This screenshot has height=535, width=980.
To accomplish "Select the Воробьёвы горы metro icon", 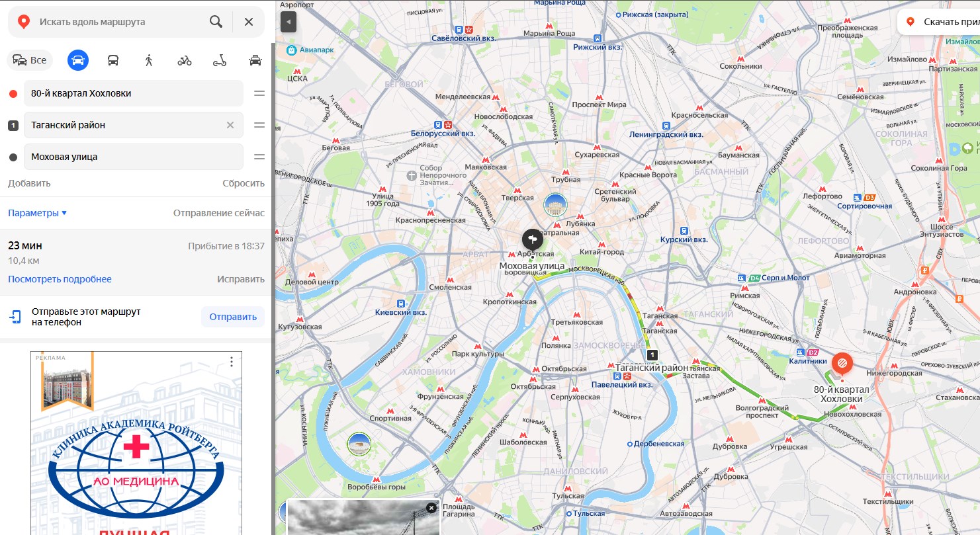I will tap(377, 479).
